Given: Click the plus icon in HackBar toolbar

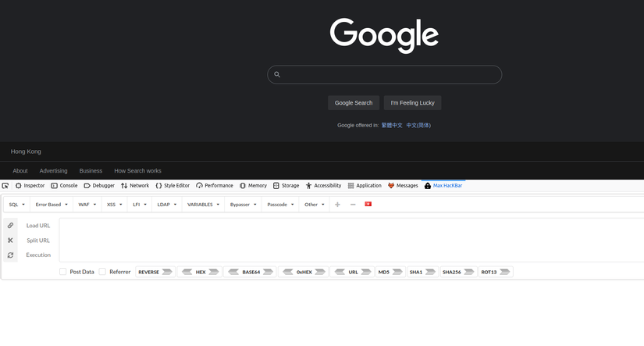Looking at the screenshot, I should point(337,204).
